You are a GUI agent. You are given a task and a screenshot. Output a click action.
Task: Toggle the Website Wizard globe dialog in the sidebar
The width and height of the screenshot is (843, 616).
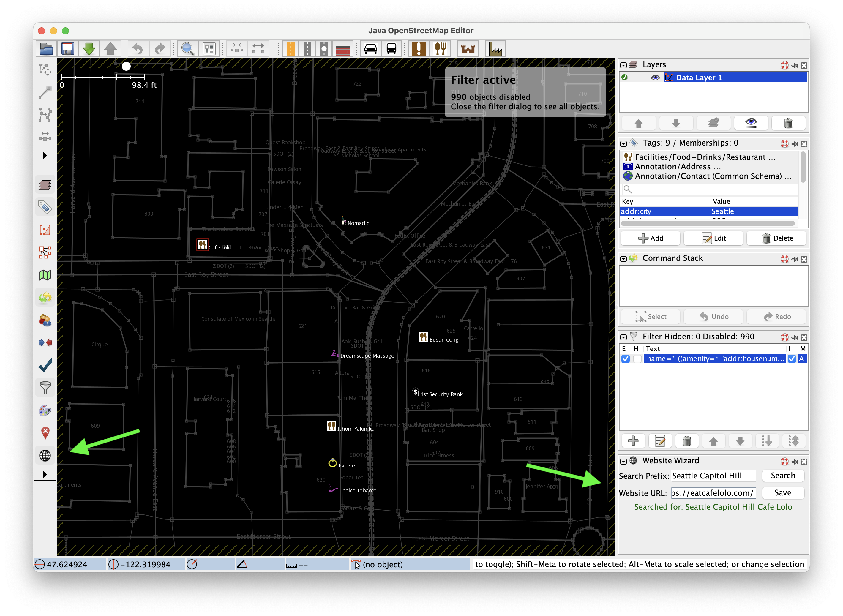(x=45, y=455)
